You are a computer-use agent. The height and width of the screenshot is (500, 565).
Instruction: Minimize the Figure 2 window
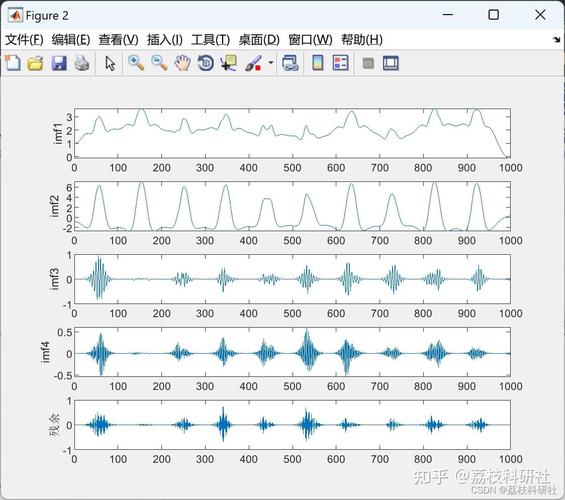[x=448, y=15]
